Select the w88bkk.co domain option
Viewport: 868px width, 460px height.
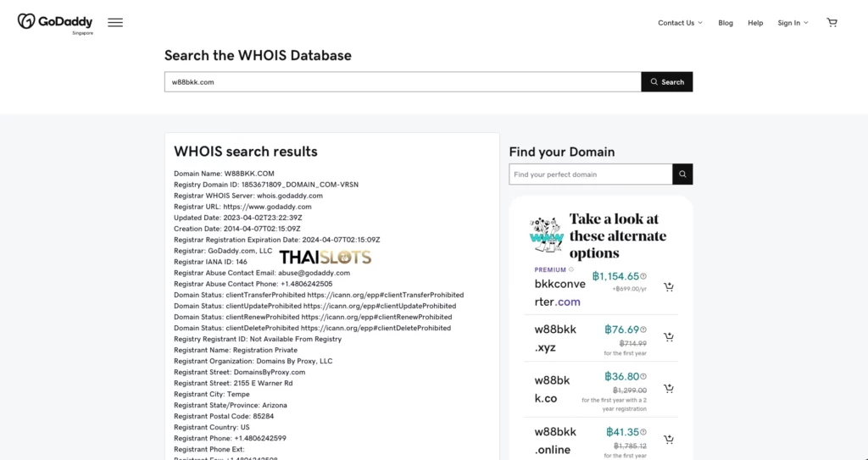point(552,389)
